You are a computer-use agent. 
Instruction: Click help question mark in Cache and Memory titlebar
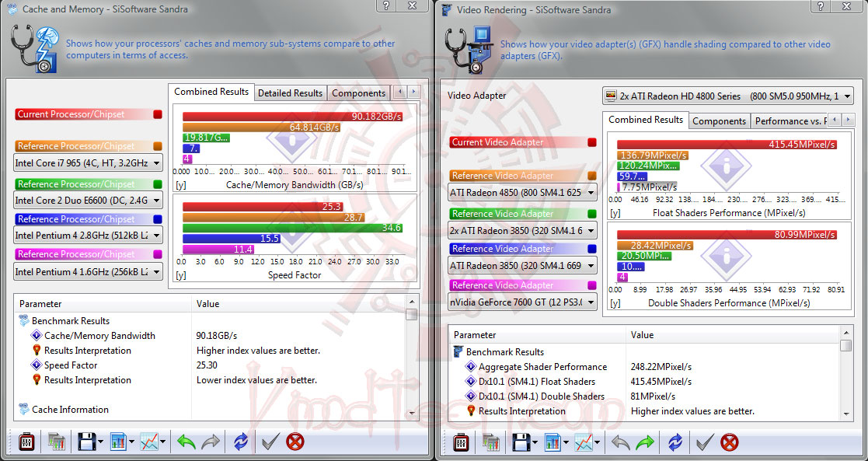pyautogui.click(x=386, y=5)
